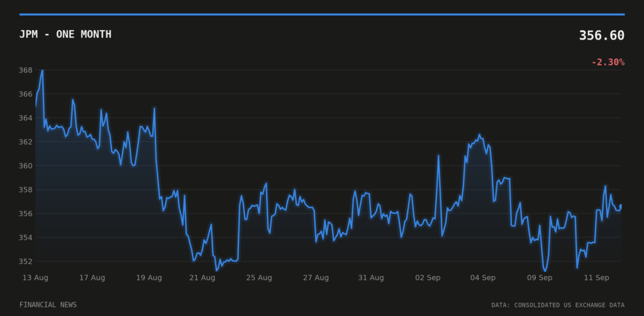Select the 25 Aug date label
644x316 pixels.
pos(259,278)
